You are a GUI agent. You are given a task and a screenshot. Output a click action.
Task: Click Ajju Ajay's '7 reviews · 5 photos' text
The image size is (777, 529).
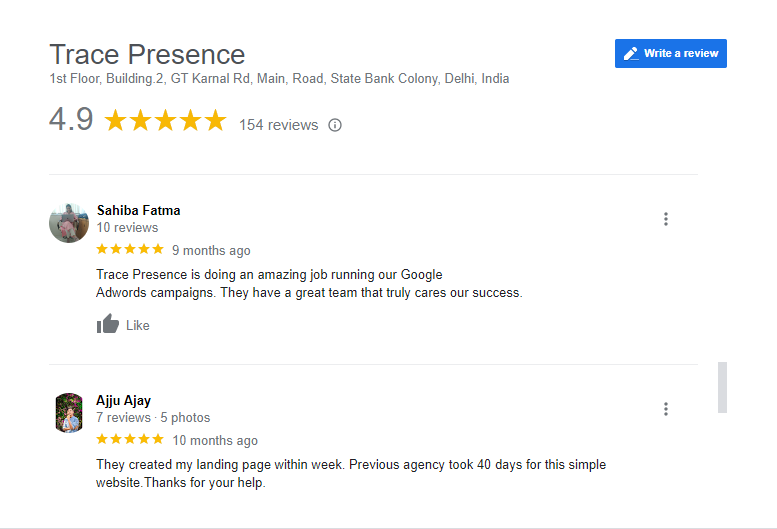(x=153, y=417)
